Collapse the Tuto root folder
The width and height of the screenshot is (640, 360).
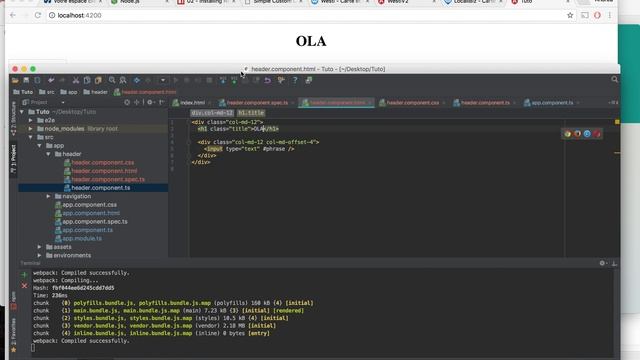22,112
